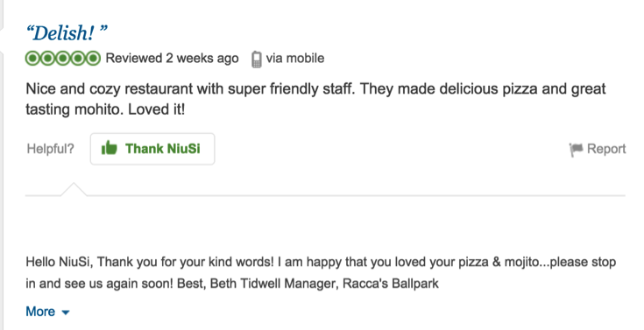The width and height of the screenshot is (644, 330).
Task: Click the fourth green rating bubble
Action: click(78, 59)
